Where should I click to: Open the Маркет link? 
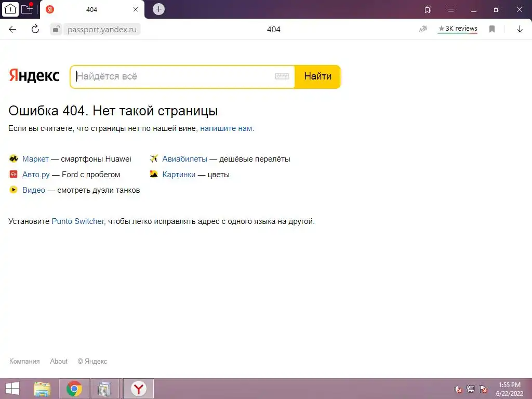(x=36, y=159)
